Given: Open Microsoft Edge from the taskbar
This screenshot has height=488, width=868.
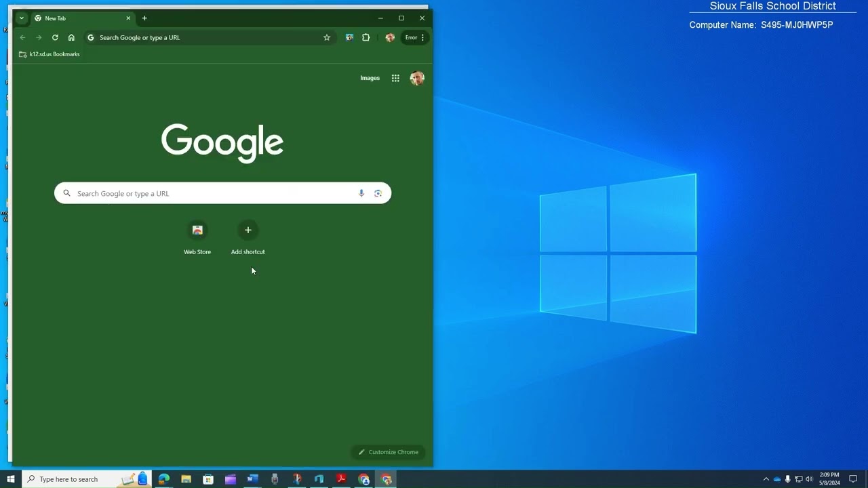Looking at the screenshot, I should click(x=164, y=479).
